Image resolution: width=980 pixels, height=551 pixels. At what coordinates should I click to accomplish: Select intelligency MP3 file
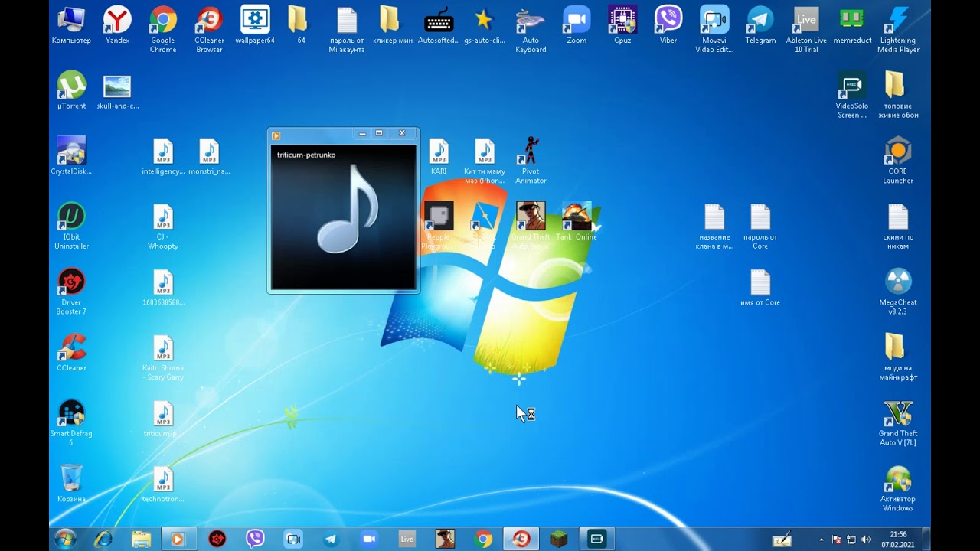point(163,157)
